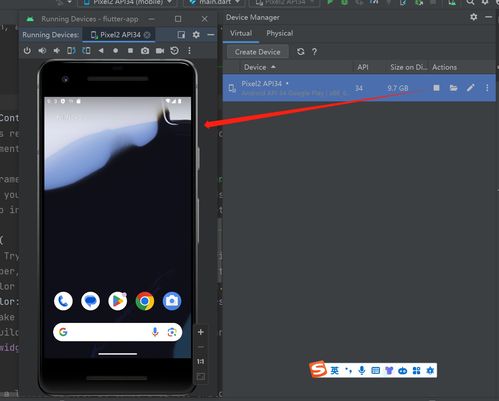Hide the Running Devices panel
This screenshot has height=401, width=499.
(211, 35)
